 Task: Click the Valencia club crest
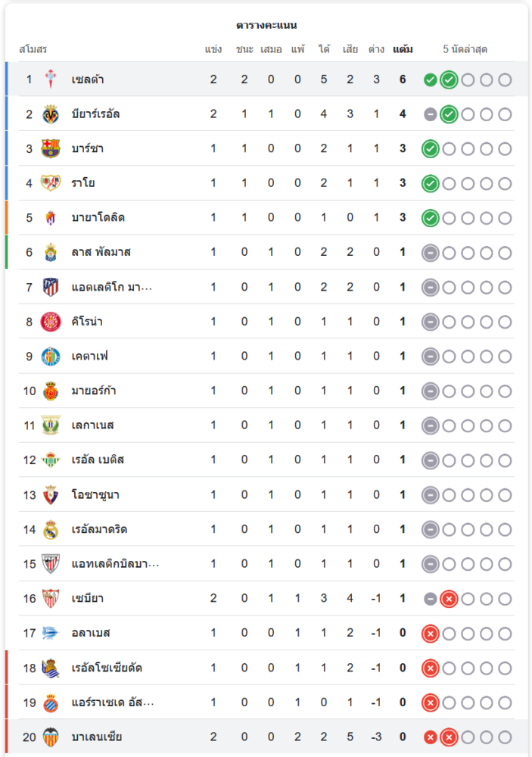[x=51, y=737]
